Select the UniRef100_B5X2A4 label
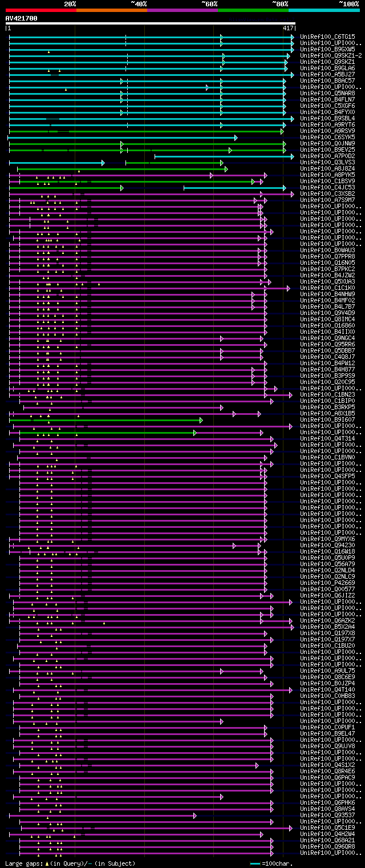 (x=327, y=627)
